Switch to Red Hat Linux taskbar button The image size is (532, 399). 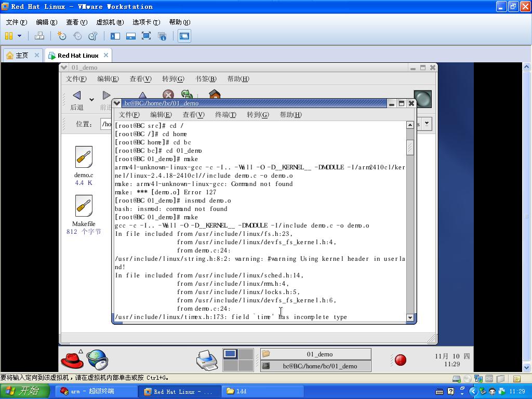click(180, 392)
